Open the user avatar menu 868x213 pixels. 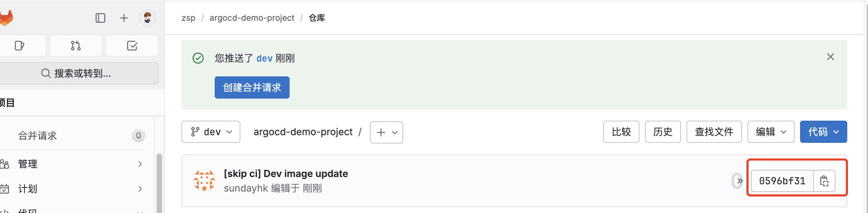click(x=148, y=18)
